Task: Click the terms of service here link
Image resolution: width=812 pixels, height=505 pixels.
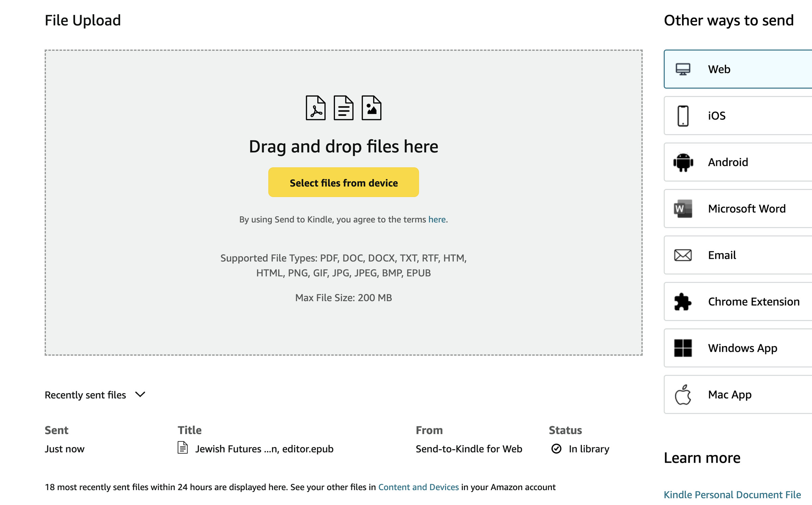Action: [436, 219]
